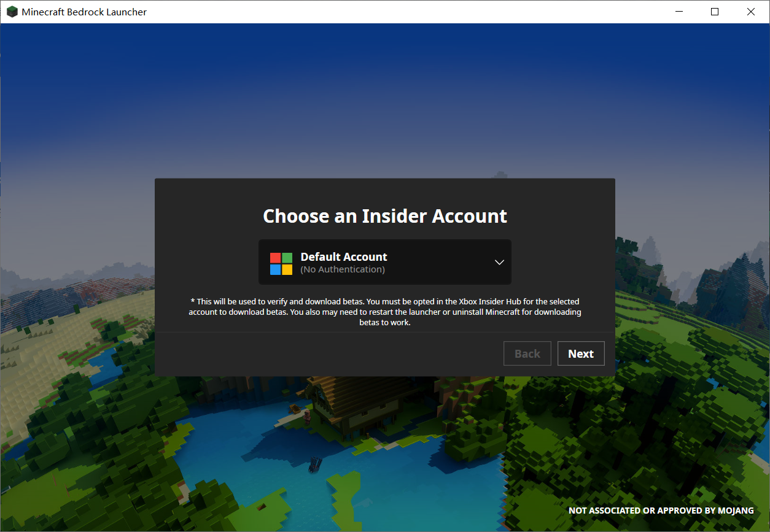
Task: Expand the account list with the chevron arrow
Action: (x=499, y=262)
